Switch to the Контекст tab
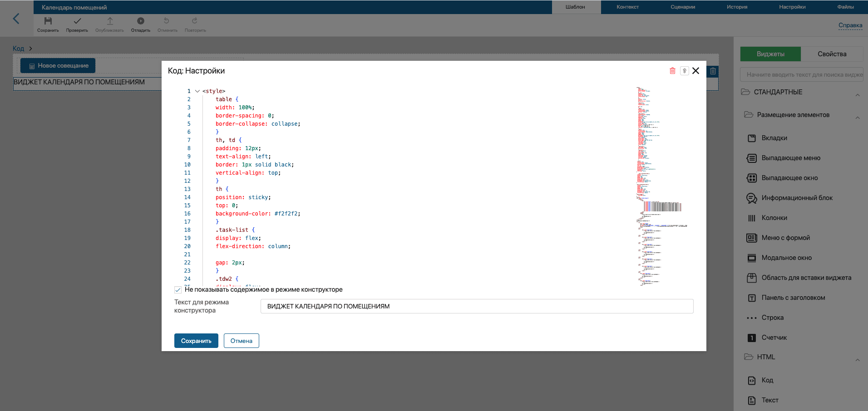This screenshot has width=868, height=411. (x=627, y=7)
